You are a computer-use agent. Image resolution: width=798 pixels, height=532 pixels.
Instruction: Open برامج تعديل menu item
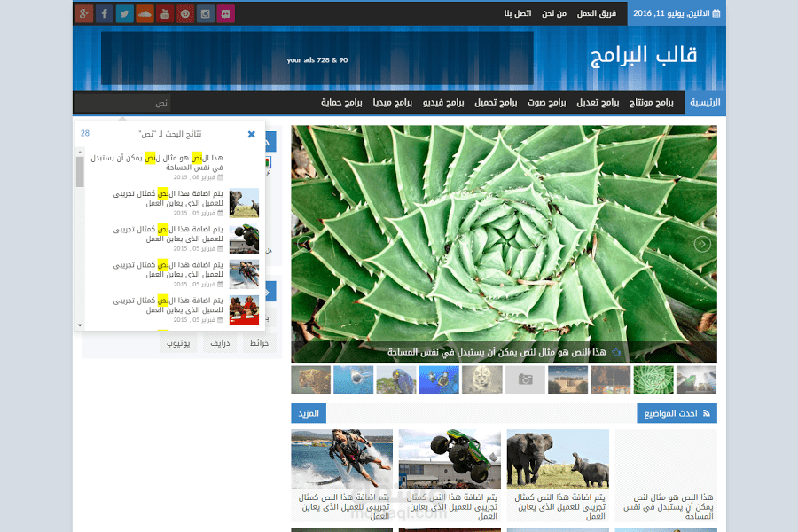coord(598,102)
